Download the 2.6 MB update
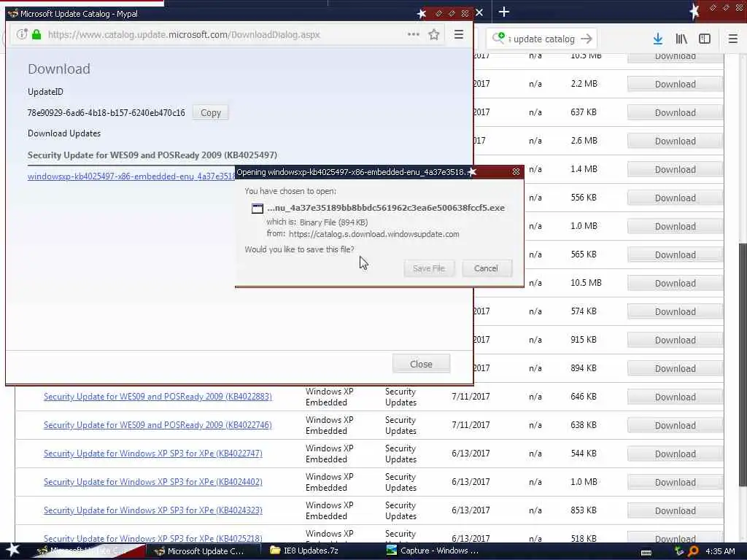 (675, 141)
